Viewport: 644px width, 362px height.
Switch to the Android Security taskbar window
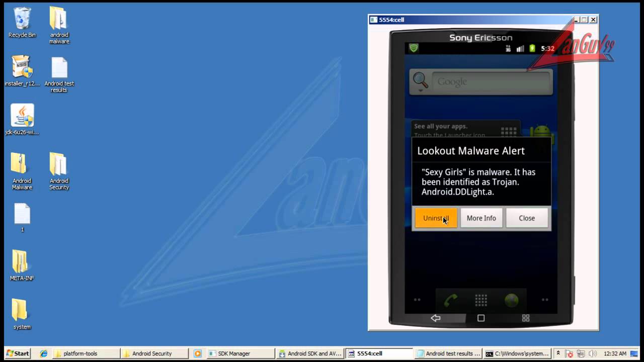[x=155, y=353]
